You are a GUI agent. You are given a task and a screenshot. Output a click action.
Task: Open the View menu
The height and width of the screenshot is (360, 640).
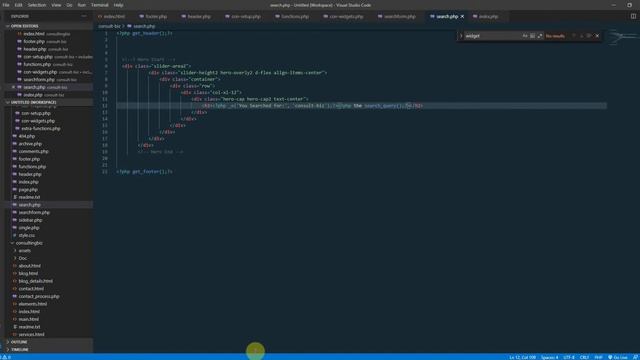point(56,5)
